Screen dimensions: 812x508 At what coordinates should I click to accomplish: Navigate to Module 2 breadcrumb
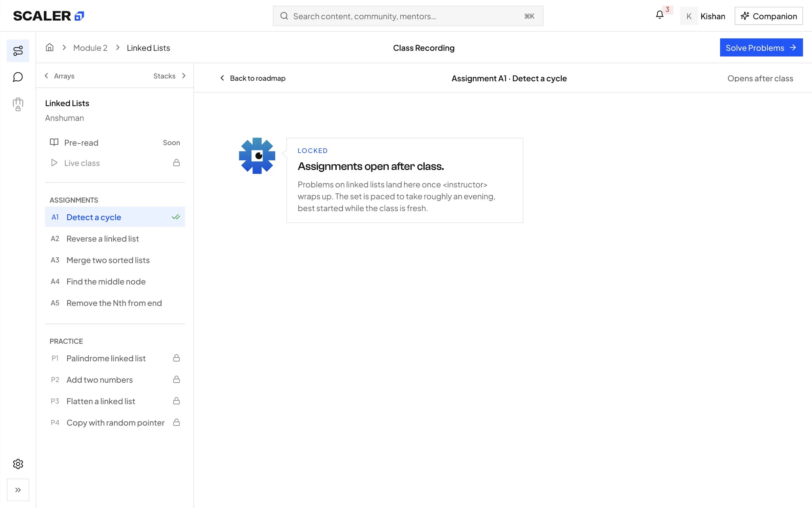coord(90,48)
